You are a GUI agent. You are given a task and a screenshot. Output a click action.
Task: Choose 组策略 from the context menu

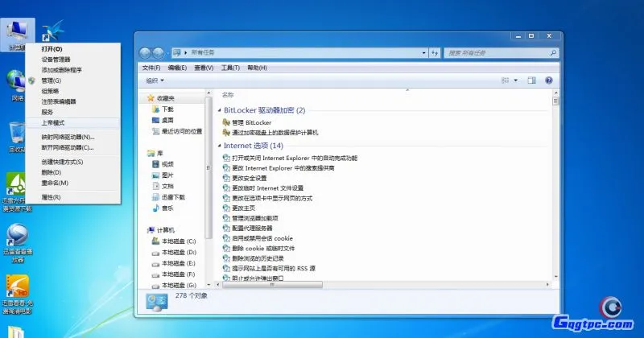[x=73, y=91]
